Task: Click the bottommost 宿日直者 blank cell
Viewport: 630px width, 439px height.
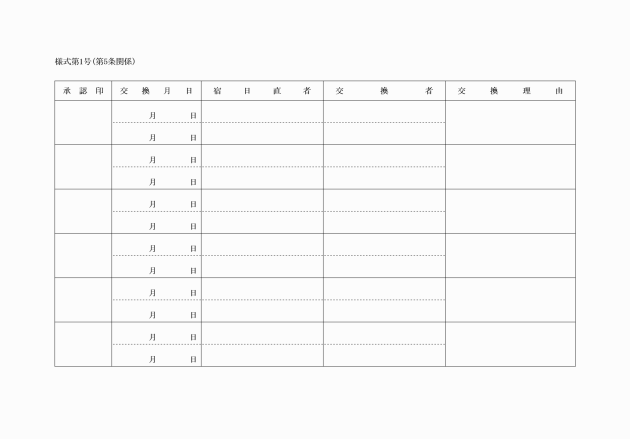Action: click(x=262, y=355)
